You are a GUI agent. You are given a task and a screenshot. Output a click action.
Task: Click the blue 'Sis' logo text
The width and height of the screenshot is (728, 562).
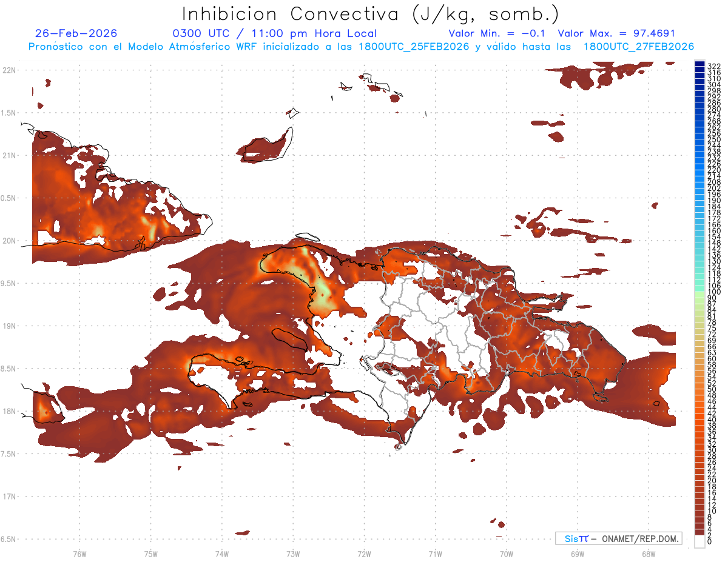tap(571, 538)
